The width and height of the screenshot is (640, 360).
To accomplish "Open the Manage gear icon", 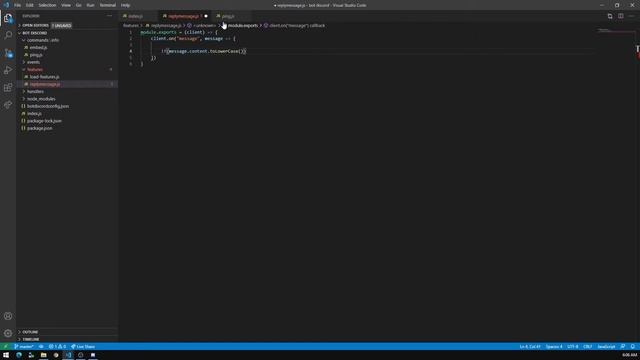I will pos(8,333).
